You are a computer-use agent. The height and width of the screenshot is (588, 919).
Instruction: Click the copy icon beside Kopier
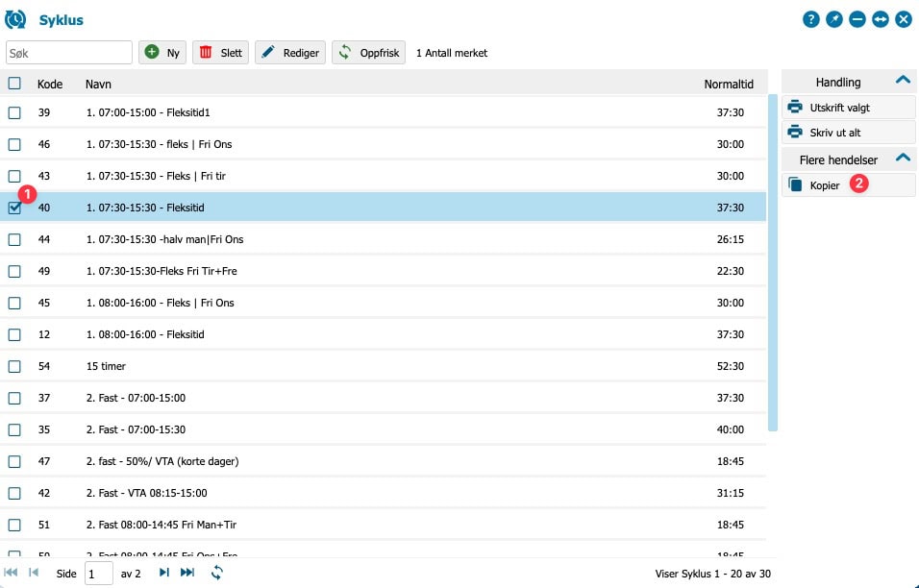795,184
